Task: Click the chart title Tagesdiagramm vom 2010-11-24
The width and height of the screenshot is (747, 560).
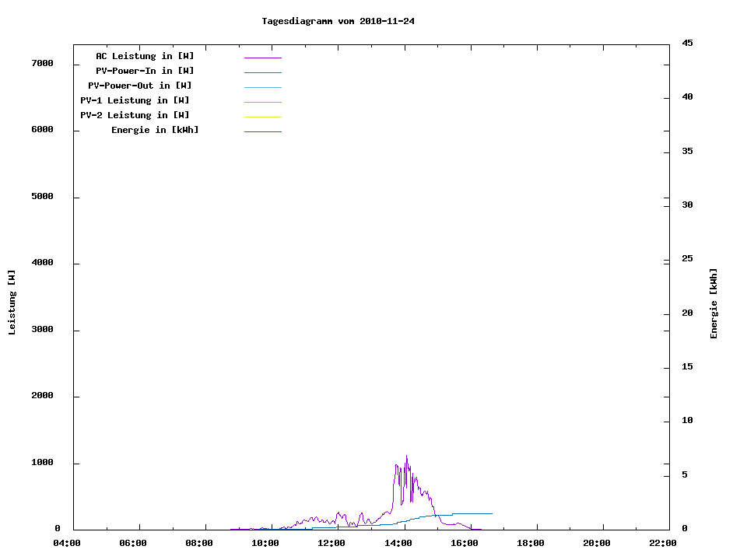Action: click(338, 21)
